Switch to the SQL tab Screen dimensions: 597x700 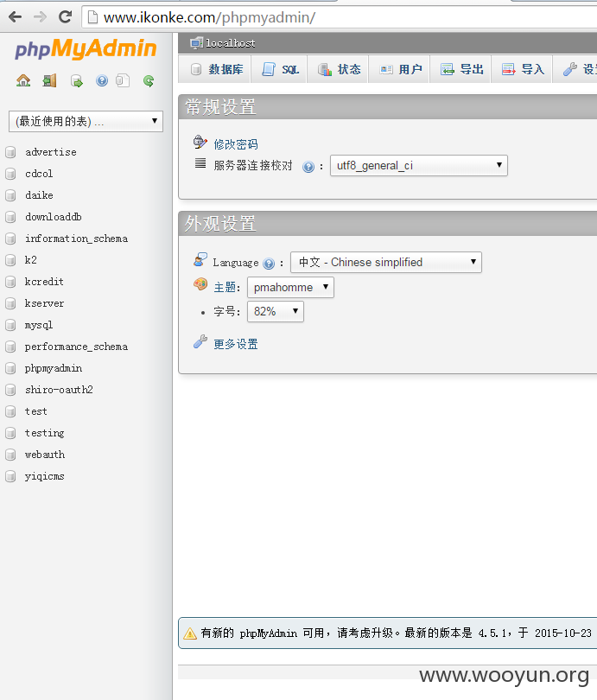[279, 69]
